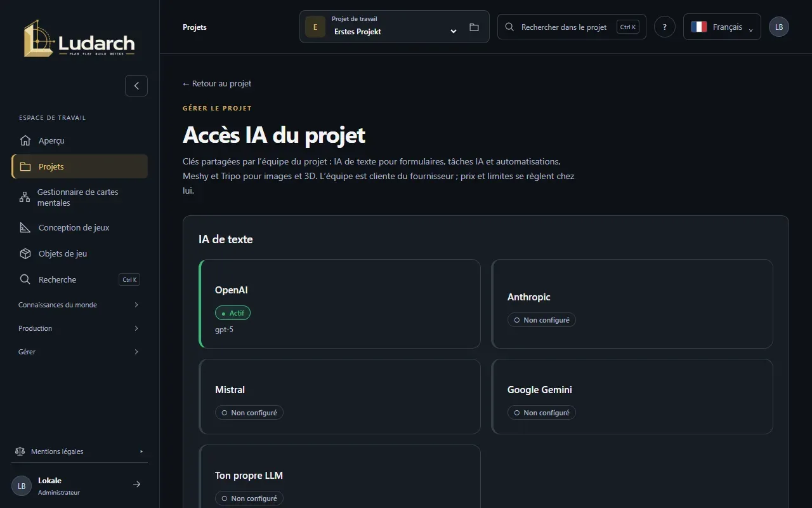Open Objets de jeu cube icon
The width and height of the screenshot is (812, 508).
pyautogui.click(x=25, y=253)
